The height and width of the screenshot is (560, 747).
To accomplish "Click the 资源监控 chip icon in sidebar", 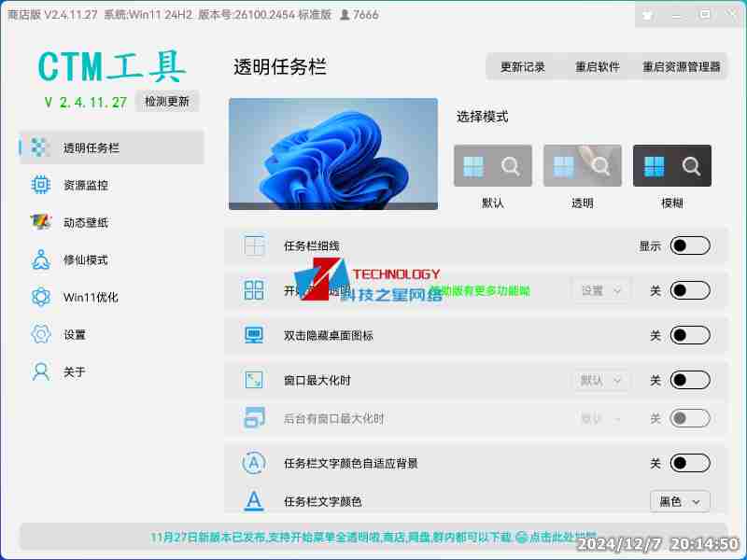I will tap(40, 185).
